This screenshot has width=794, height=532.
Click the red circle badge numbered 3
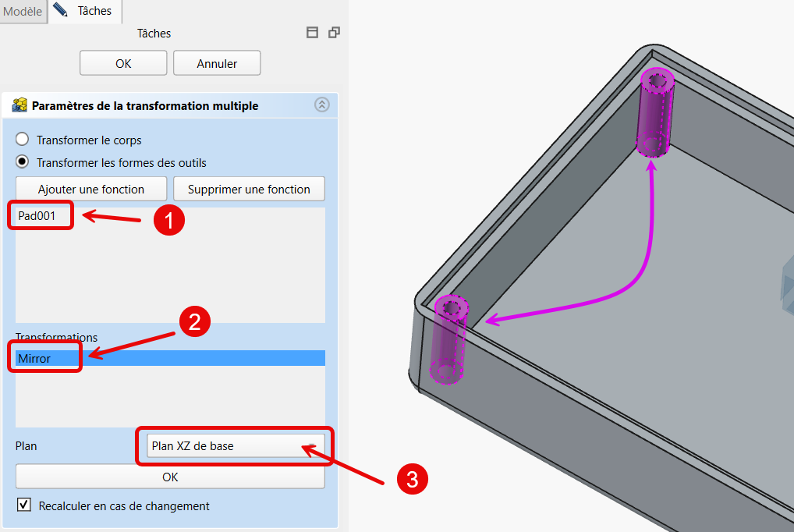[x=413, y=479]
